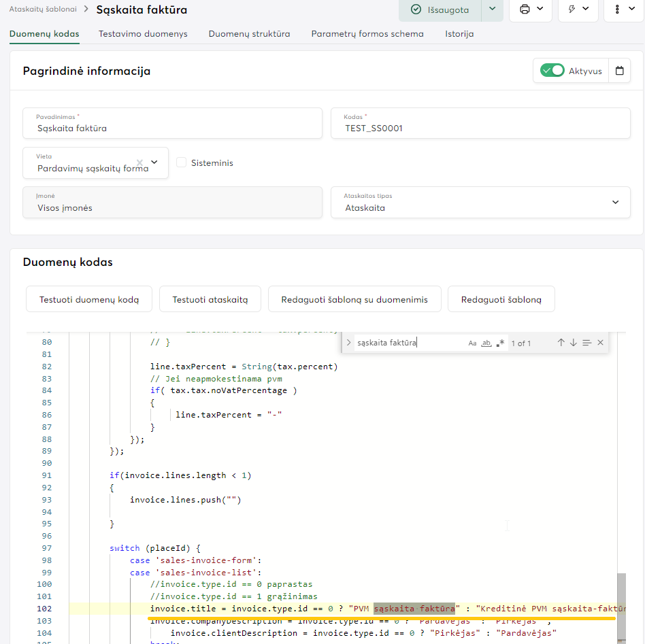Screen dimensions: 645x644
Task: Toggle find in selection icon
Action: (x=586, y=343)
